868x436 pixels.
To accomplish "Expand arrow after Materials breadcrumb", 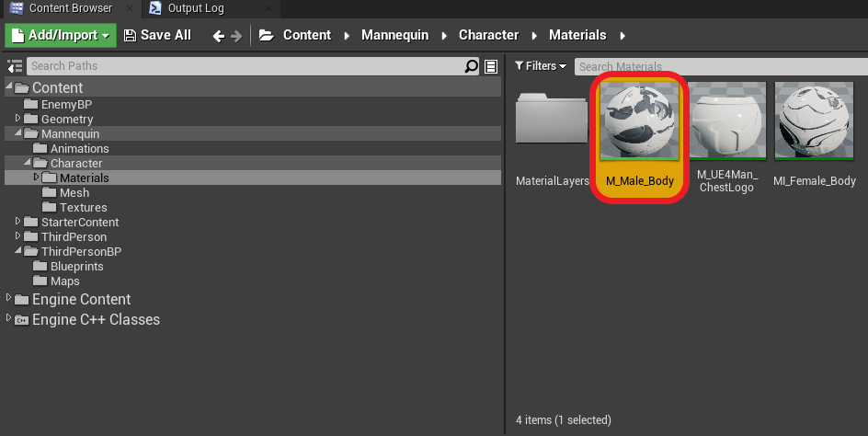I will coord(622,36).
